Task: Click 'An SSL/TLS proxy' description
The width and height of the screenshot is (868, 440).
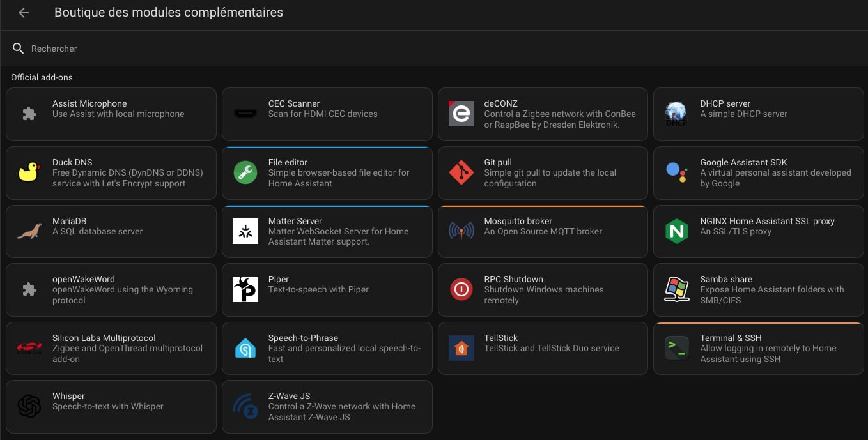Action: pos(736,231)
